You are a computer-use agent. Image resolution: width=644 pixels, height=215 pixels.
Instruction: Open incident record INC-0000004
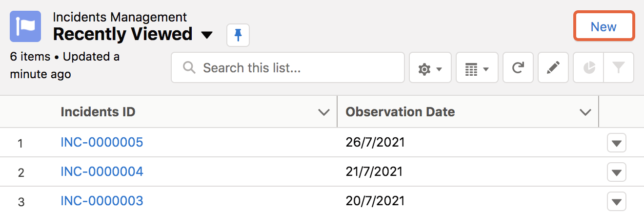tap(102, 172)
